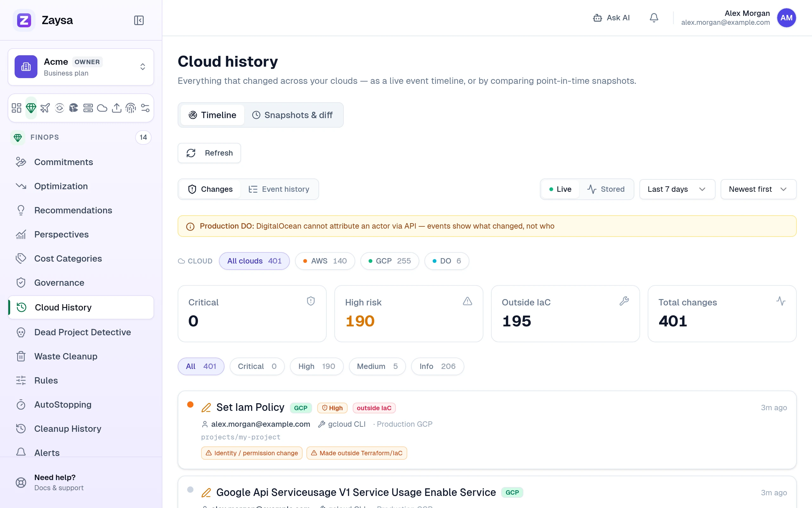Select the Changes sub-tab
The width and height of the screenshot is (812, 508).
(210, 189)
